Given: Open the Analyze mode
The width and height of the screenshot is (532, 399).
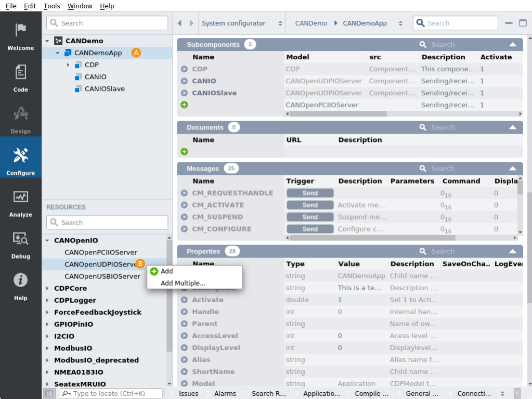Looking at the screenshot, I should pyautogui.click(x=21, y=203).
